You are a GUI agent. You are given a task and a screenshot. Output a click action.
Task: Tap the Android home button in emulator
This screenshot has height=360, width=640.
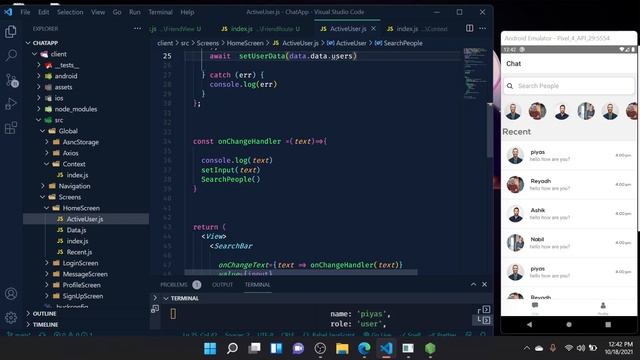(569, 324)
